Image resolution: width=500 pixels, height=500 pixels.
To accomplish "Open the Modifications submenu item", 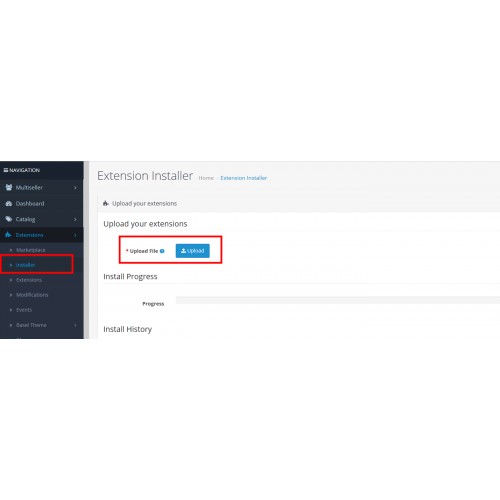I will click(x=32, y=295).
